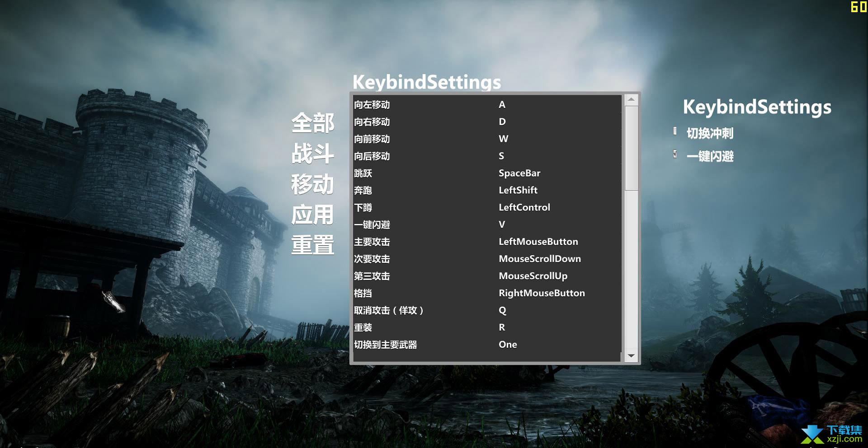The width and height of the screenshot is (868, 448).
Task: Select the 全部 category tab
Action: [313, 123]
